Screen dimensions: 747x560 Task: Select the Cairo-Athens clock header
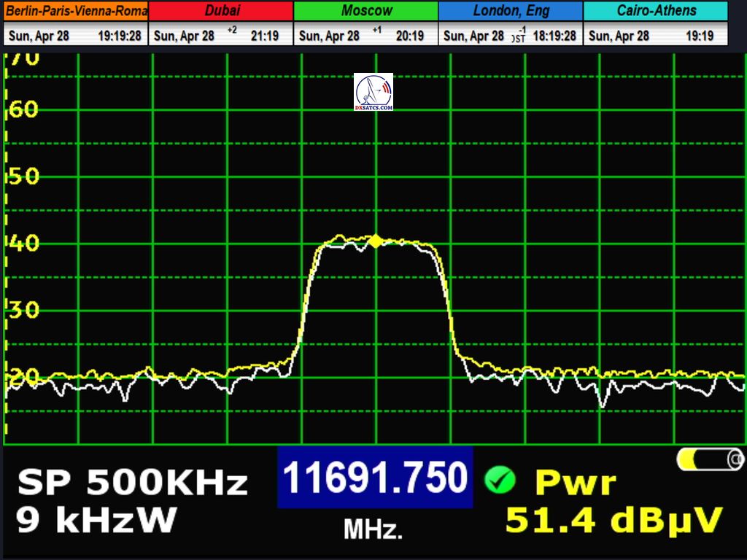pyautogui.click(x=656, y=11)
